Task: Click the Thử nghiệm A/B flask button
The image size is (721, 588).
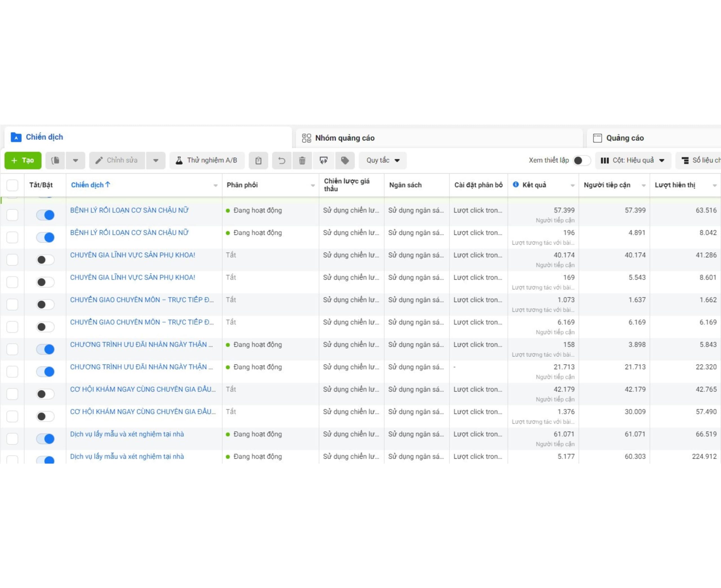Action: pyautogui.click(x=206, y=160)
